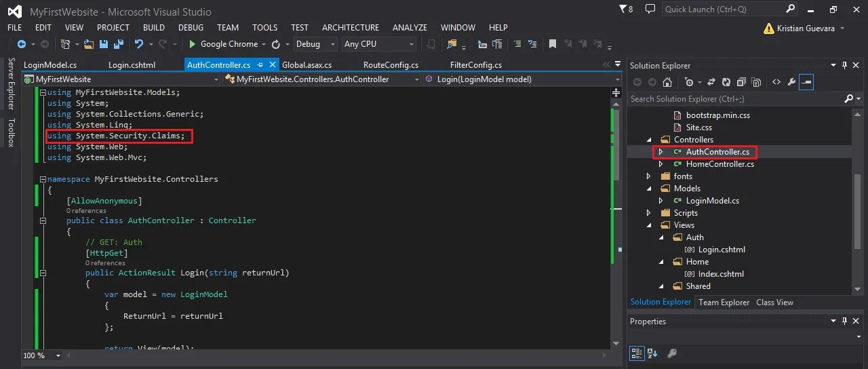
Task: Click the Alphabetical sort icon in Properties
Action: [x=652, y=353]
